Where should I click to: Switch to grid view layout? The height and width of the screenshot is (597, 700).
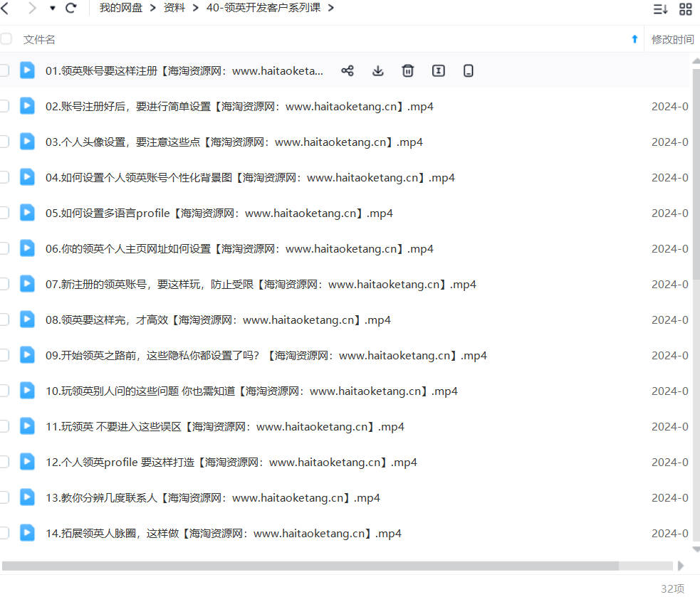click(x=686, y=9)
